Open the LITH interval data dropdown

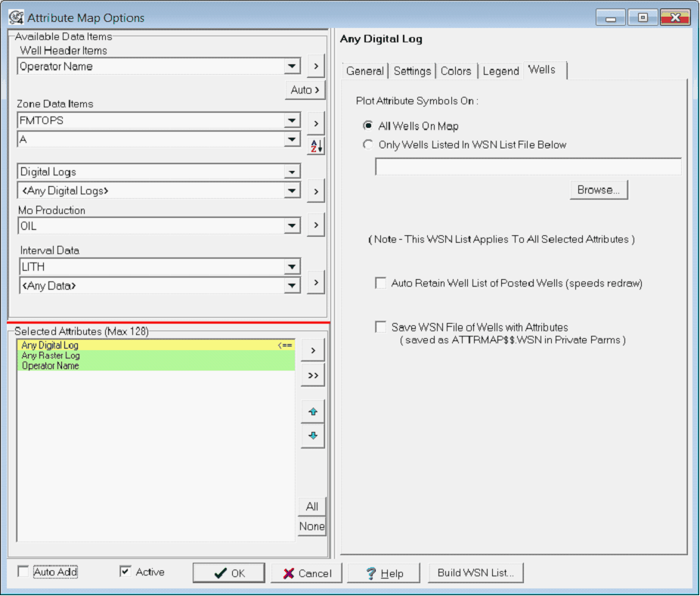click(293, 267)
